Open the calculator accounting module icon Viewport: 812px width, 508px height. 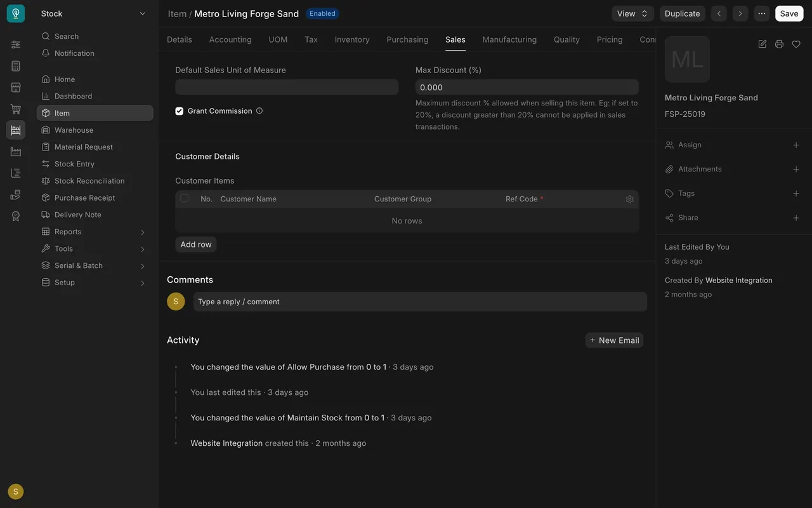tap(16, 66)
